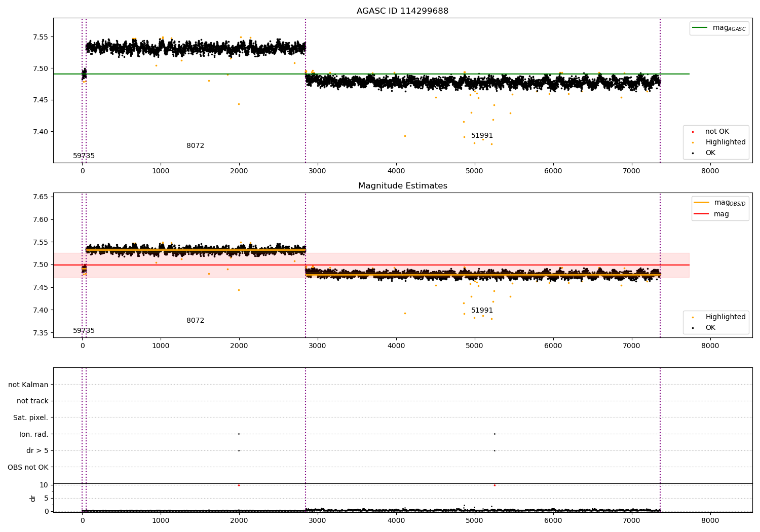Screen dimensions: 760x532
Task: Click the 7.35 y-tick on middle plot
Action: (x=41, y=333)
